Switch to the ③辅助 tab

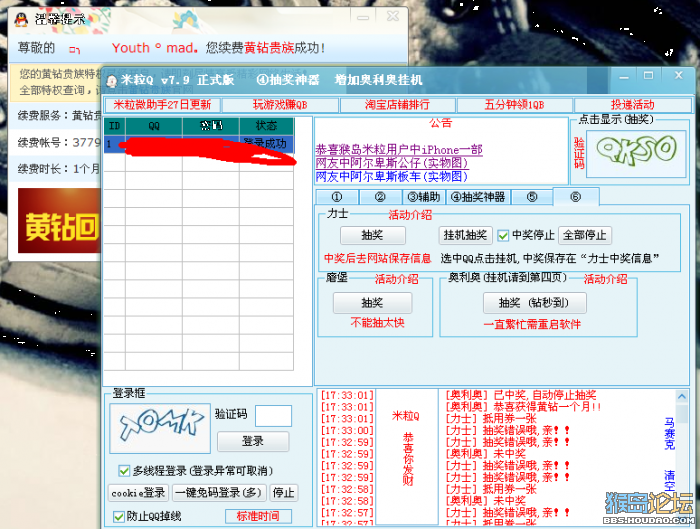click(424, 197)
